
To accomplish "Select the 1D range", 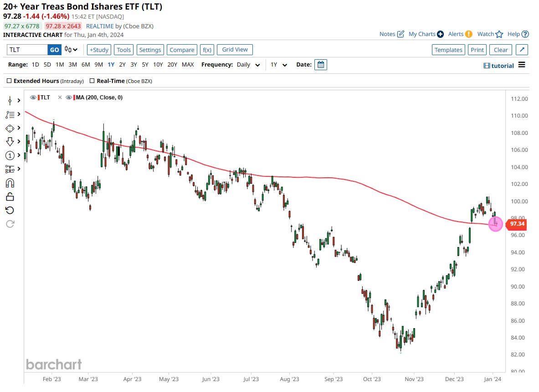I will coord(36,65).
